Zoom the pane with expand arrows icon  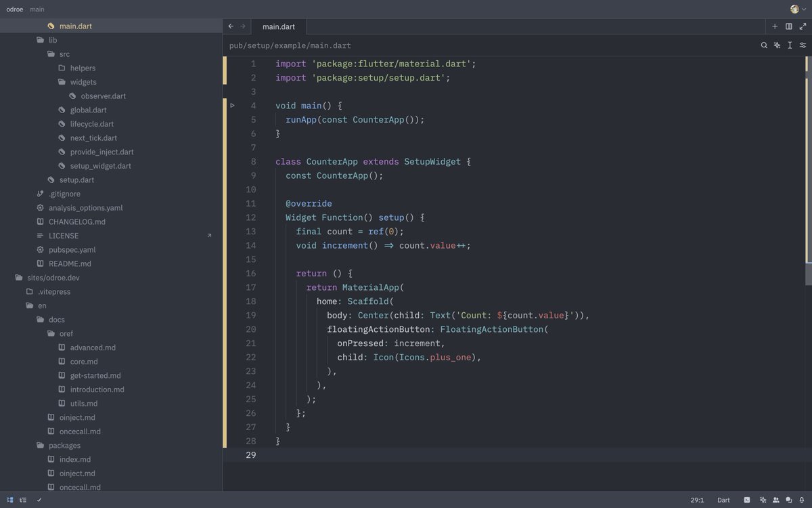(x=803, y=26)
